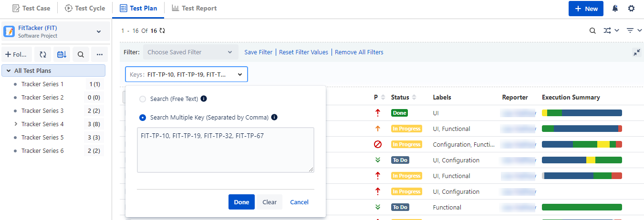The height and width of the screenshot is (220, 644).
Task: Open the sidebar more options ellipsis
Action: pyautogui.click(x=100, y=55)
